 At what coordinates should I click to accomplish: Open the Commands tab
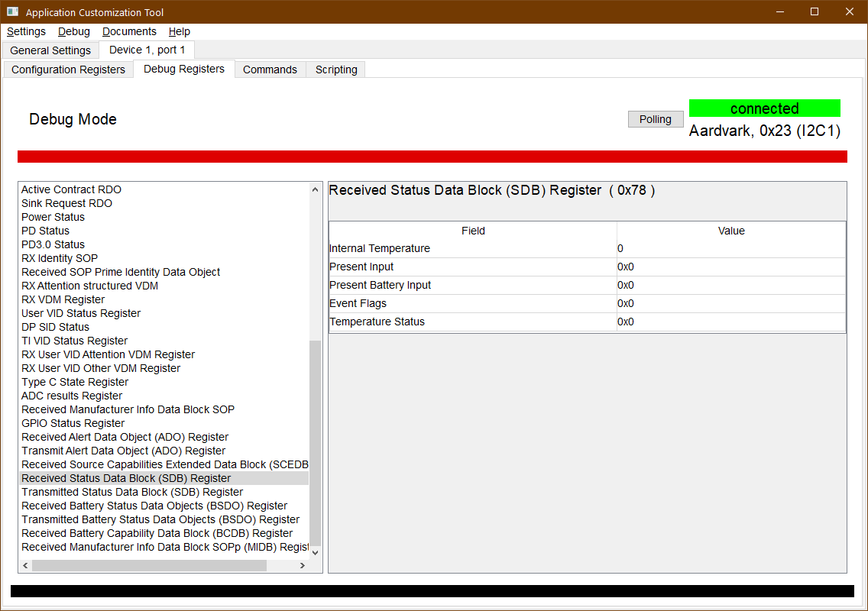pyautogui.click(x=270, y=70)
